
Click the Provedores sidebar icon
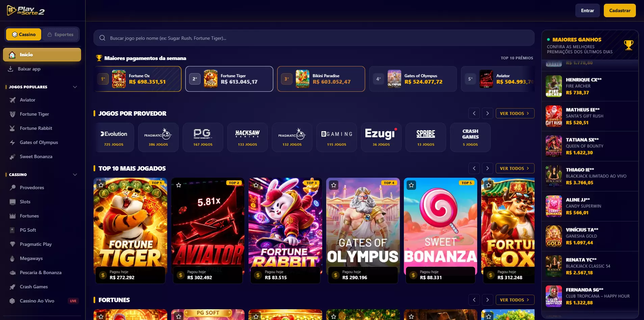click(12, 187)
